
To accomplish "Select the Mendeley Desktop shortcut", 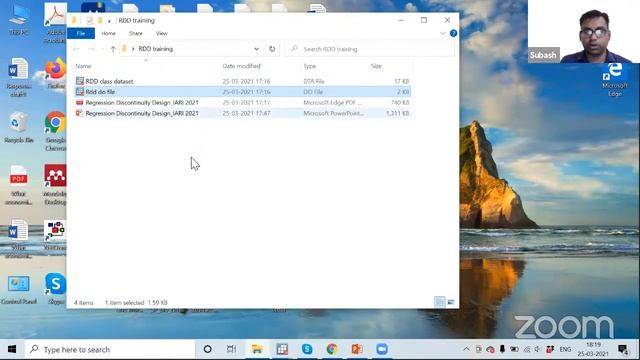I will 56,184.
